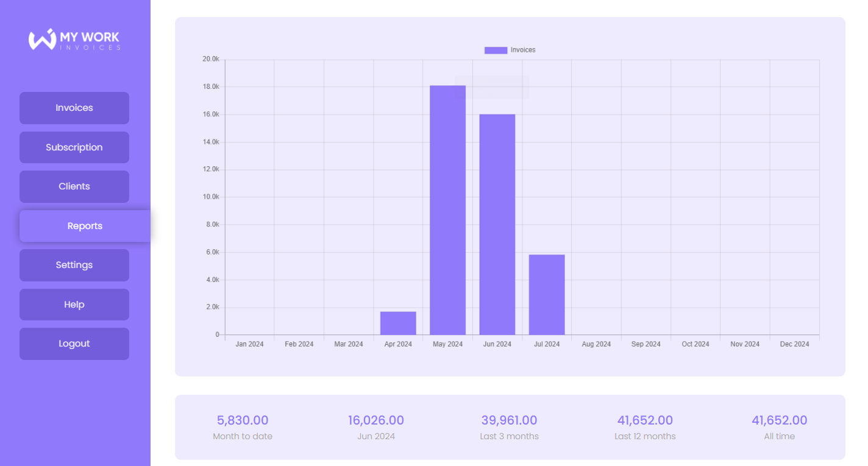Click the Last 12 months total

[645, 420]
